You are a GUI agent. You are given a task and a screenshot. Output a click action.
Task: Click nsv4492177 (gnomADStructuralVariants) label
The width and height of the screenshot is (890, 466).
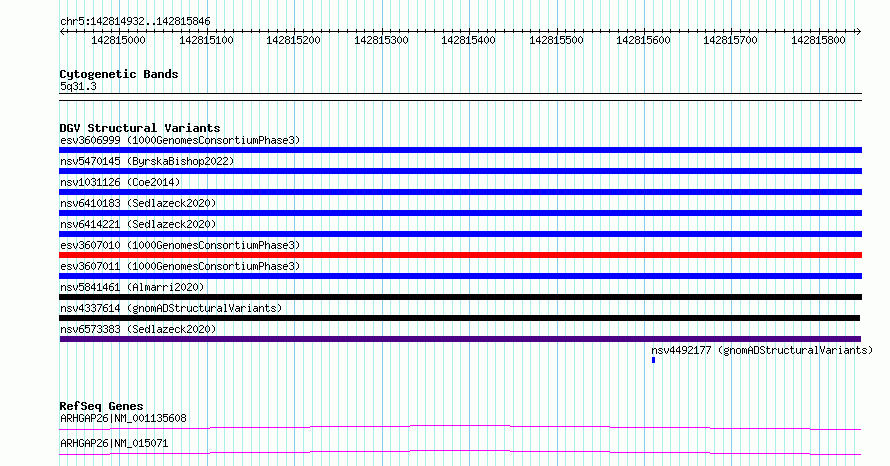click(x=762, y=350)
